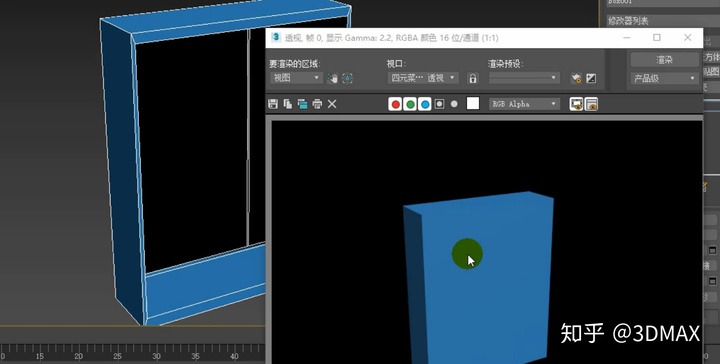Click the edit region hand icon

tap(332, 78)
